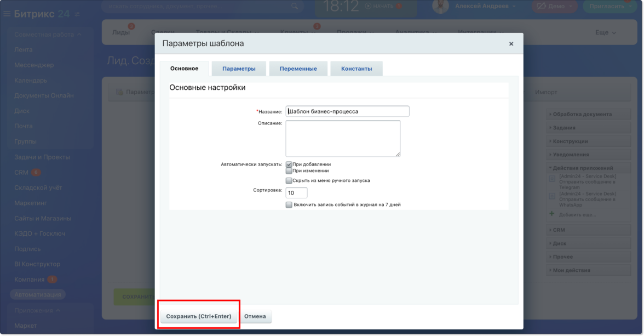Click the WhatsApp message action icon
Image resolution: width=644 pixels, height=336 pixels.
pos(552,196)
